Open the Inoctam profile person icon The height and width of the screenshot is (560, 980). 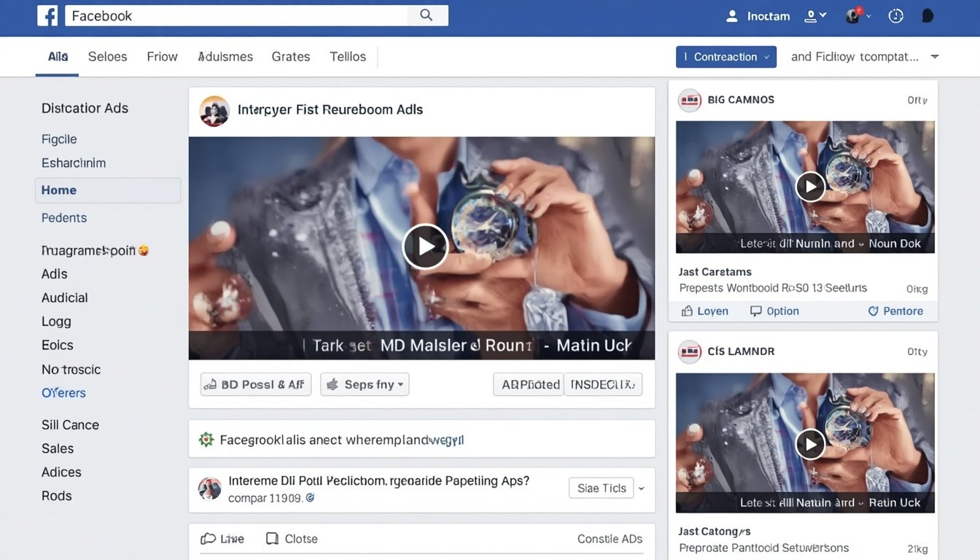point(732,16)
